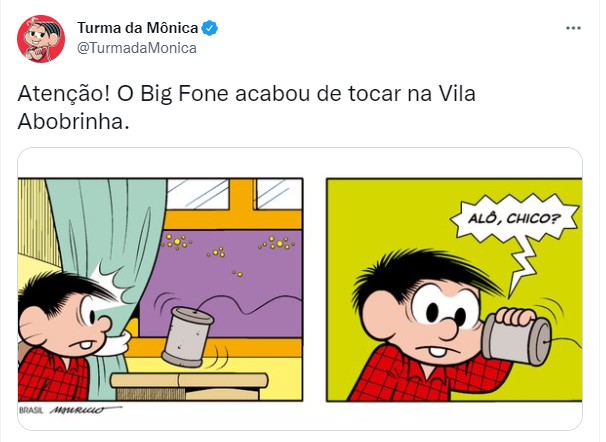Click the Turma da Mônica display name
Viewport: 606px width, 442px height.
tap(138, 28)
